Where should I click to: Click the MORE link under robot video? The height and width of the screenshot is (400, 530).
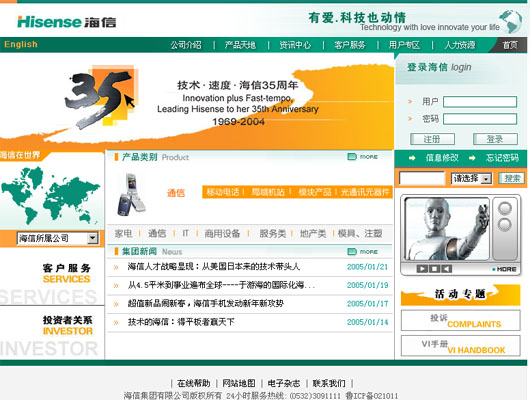[504, 269]
